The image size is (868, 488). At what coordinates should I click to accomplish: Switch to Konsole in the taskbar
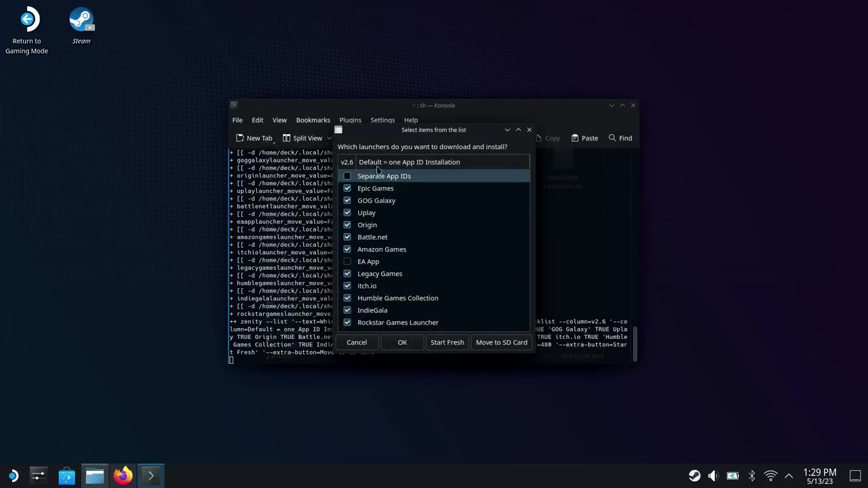151,476
